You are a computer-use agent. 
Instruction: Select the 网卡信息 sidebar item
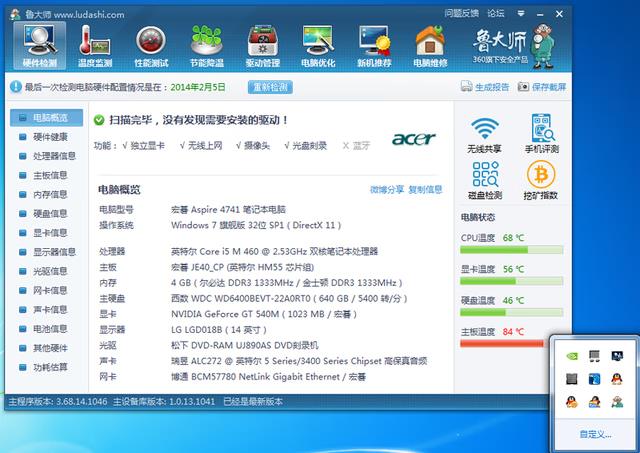pyautogui.click(x=47, y=290)
